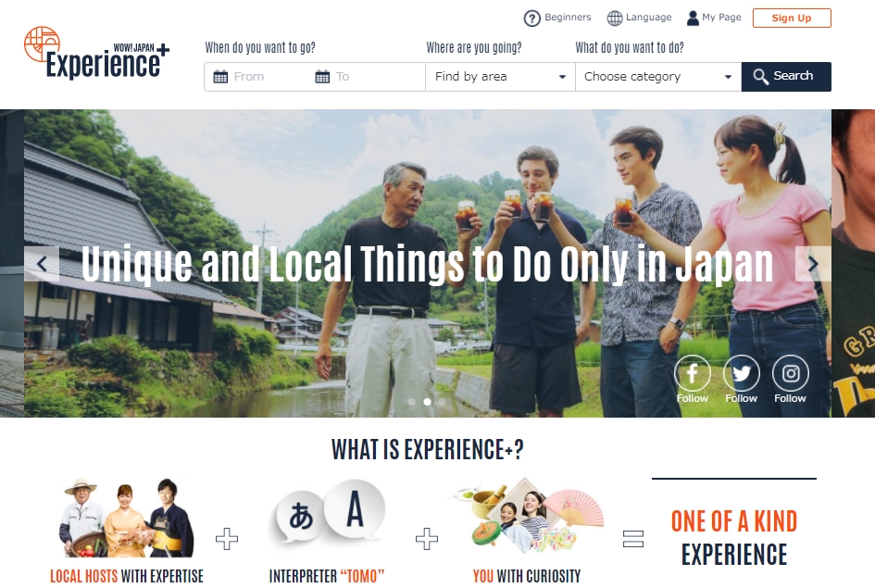The width and height of the screenshot is (875, 588).
Task: Follow on Twitter bird icon
Action: coord(741,372)
